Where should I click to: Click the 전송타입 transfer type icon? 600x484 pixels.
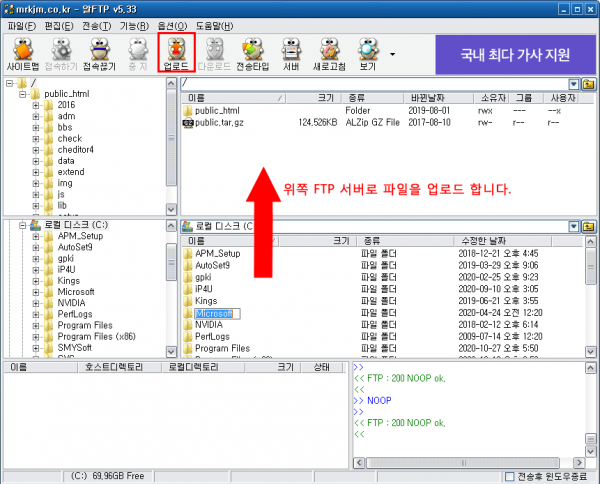coord(253,54)
